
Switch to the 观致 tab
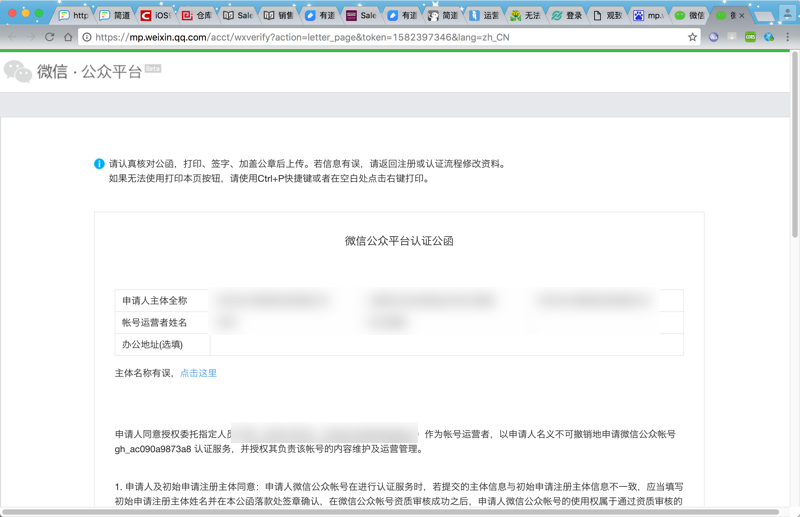607,16
